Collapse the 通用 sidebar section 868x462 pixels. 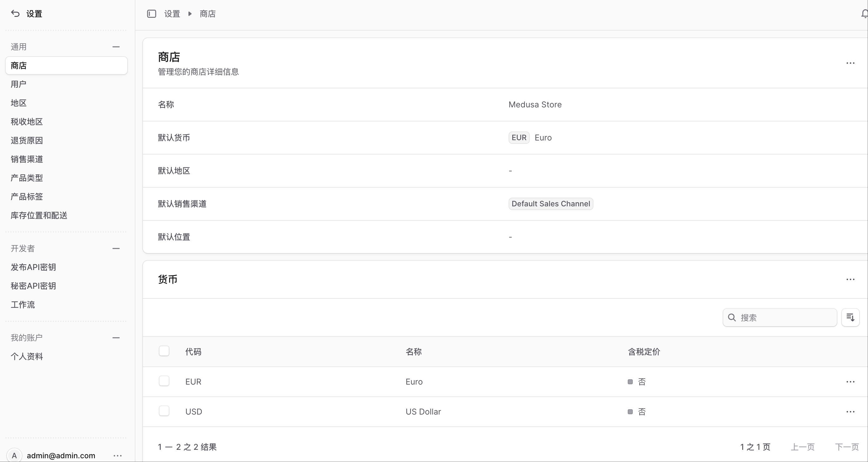point(116,47)
